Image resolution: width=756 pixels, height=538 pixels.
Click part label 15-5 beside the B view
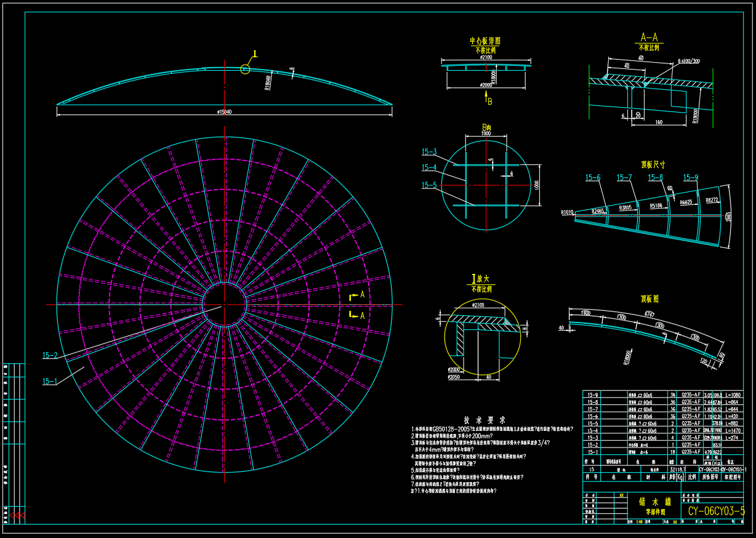coord(429,185)
